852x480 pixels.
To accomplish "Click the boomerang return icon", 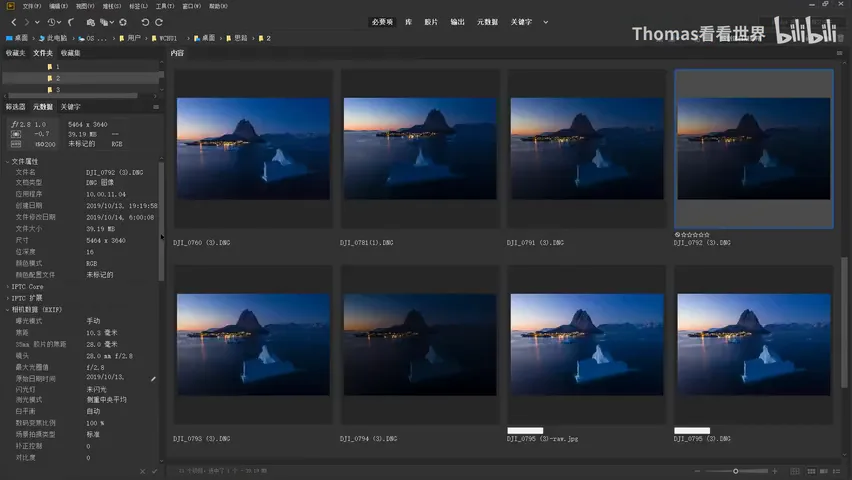I will 71,22.
